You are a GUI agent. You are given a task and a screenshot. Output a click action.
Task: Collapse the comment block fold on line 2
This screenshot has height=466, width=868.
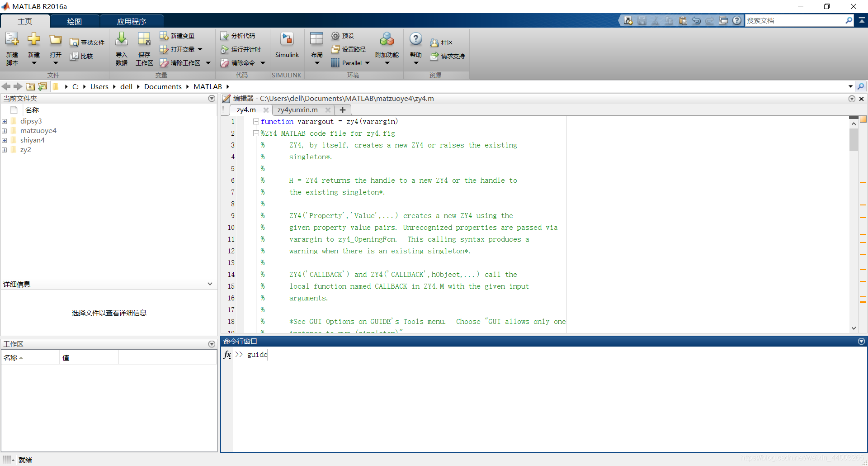(x=256, y=133)
